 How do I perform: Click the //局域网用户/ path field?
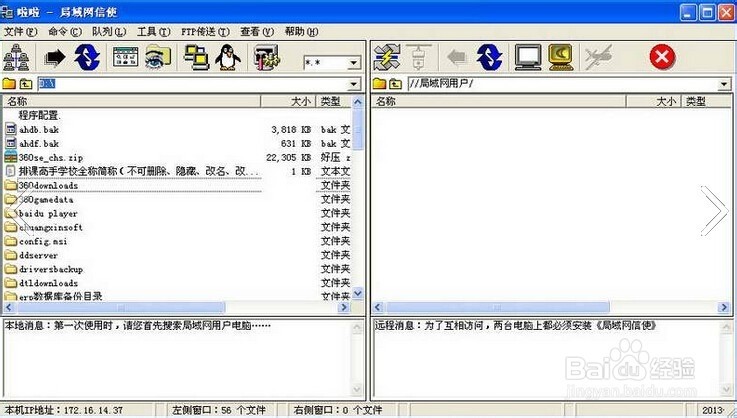(563, 84)
